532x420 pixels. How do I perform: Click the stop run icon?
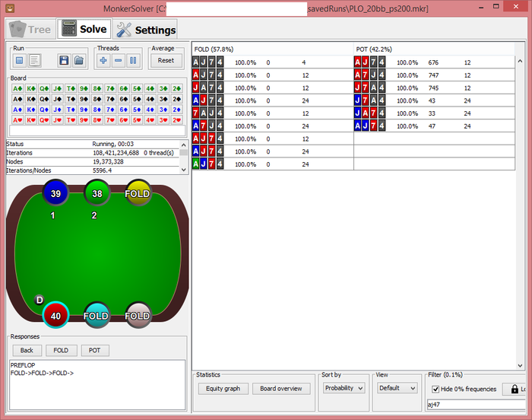19,60
